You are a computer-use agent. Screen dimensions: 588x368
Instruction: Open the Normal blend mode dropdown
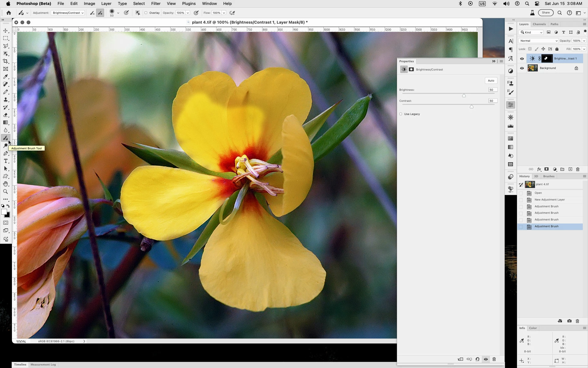pyautogui.click(x=538, y=41)
